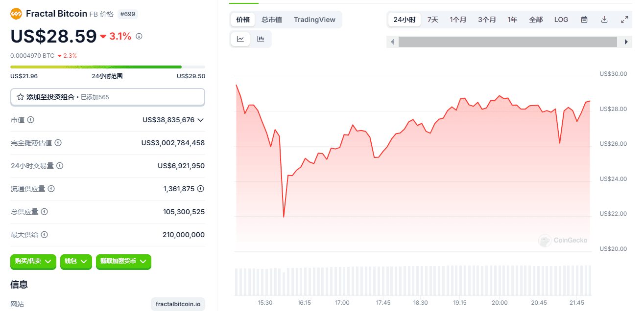Open the 钱包 dropdown
644x311 pixels.
(x=76, y=262)
